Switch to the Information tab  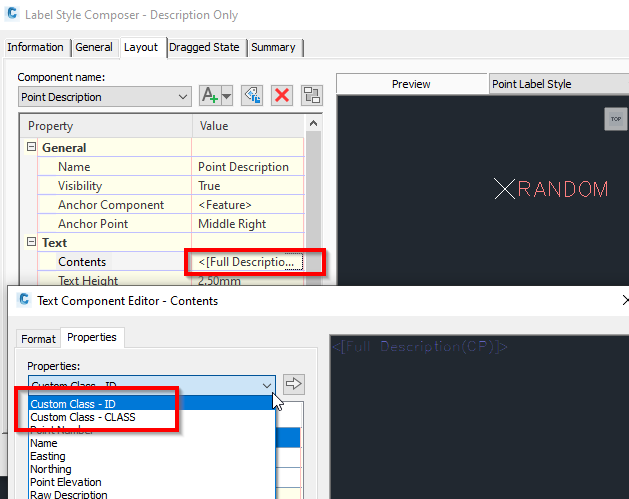click(x=35, y=47)
